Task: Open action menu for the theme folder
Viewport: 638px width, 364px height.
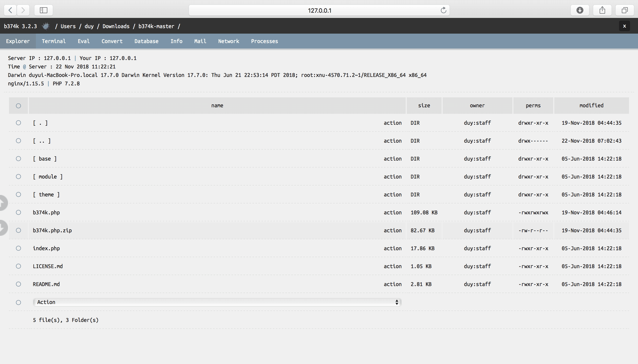Action: [x=393, y=195]
